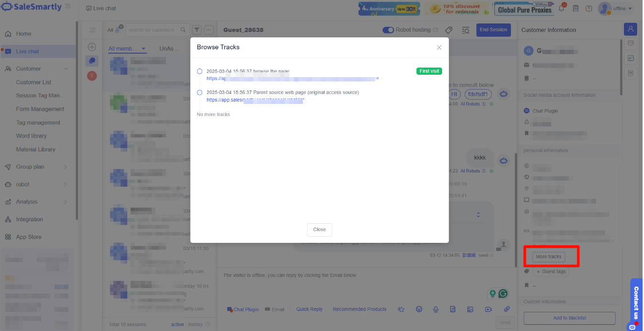644x331 pixels.
Task: Click the First visit badge
Action: point(429,71)
